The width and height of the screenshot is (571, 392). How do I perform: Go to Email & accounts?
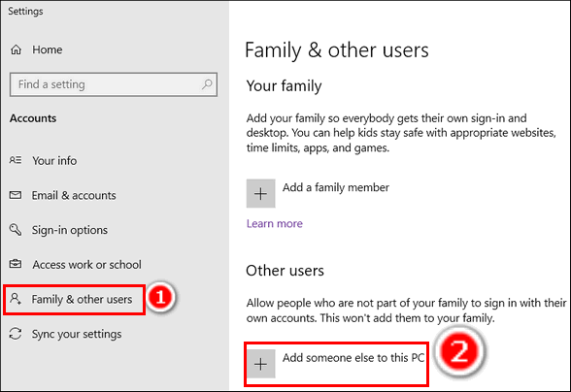[x=74, y=195]
